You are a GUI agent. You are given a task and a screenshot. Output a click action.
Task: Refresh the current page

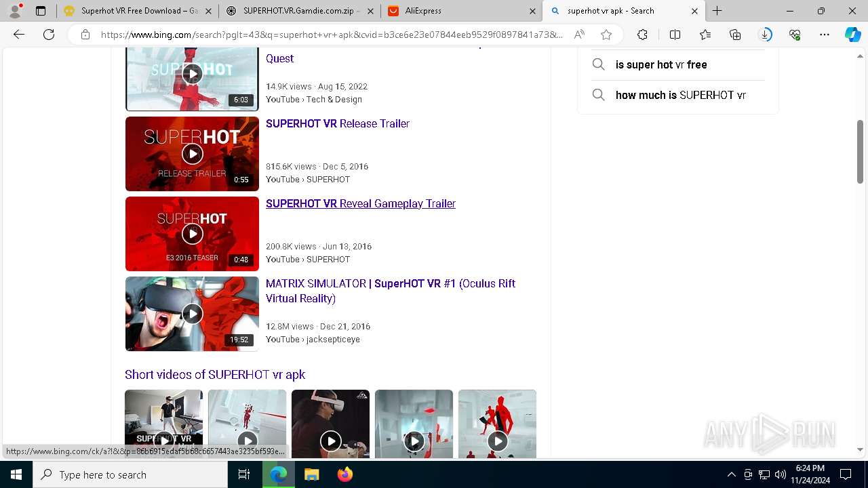pyautogui.click(x=49, y=35)
